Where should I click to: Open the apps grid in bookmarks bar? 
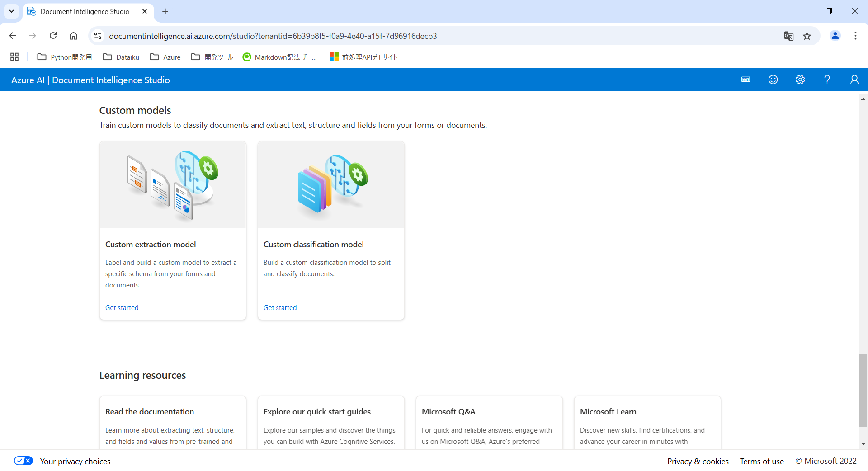pyautogui.click(x=14, y=57)
